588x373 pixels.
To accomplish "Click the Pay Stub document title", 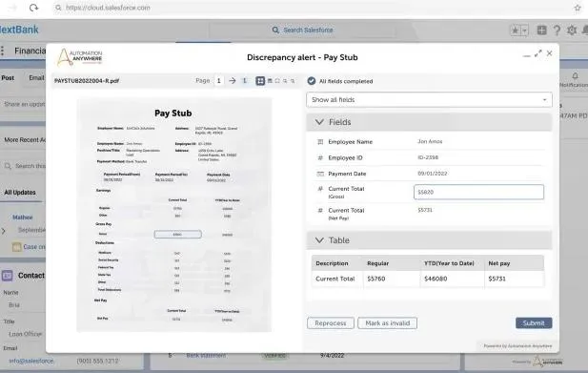I will (x=172, y=113).
